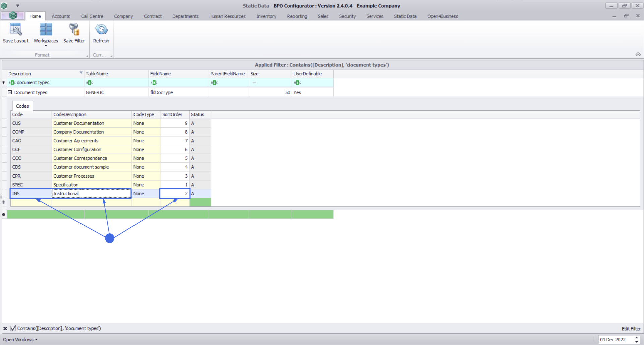644x345 pixels.
Task: Click the 01 Dec 2022 date field
Action: click(616, 339)
